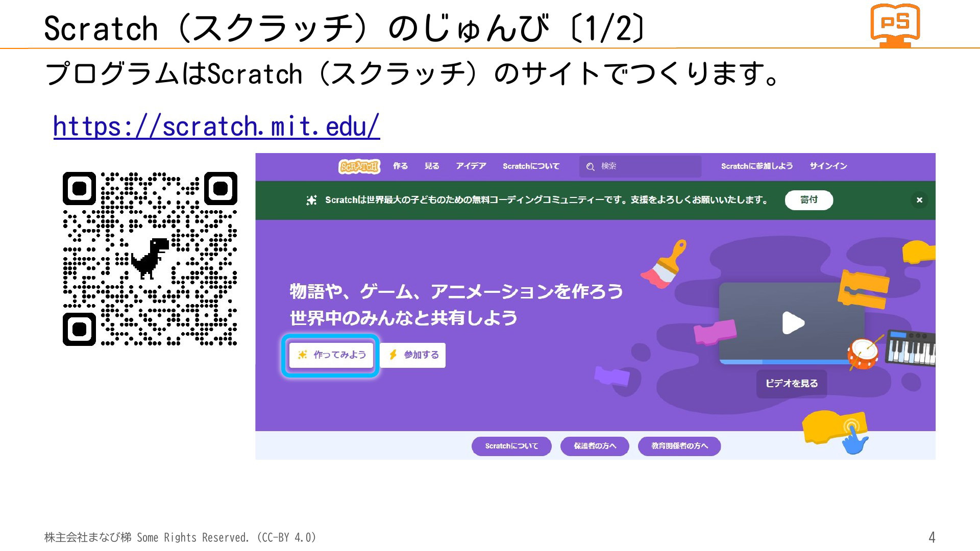Open Scratchに参加しよう link
The width and height of the screenshot is (980, 551).
tap(757, 166)
